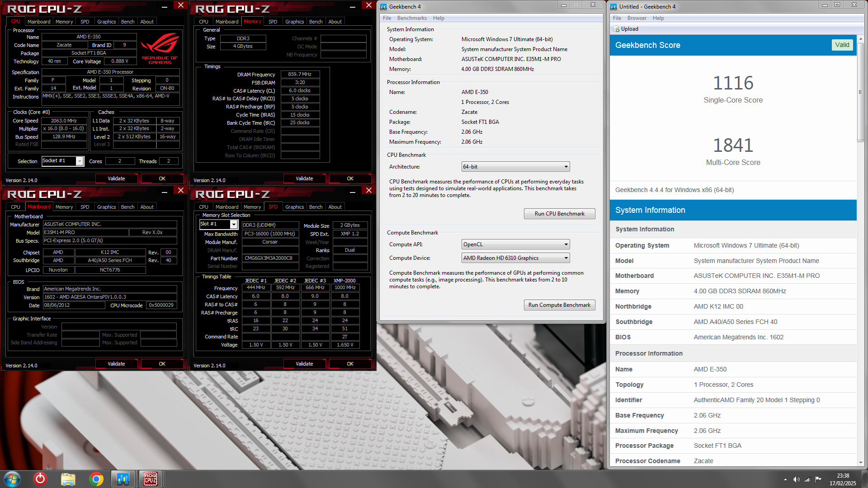Open Action Center flag icon in tray
The height and width of the screenshot is (488, 868).
pyautogui.click(x=818, y=479)
